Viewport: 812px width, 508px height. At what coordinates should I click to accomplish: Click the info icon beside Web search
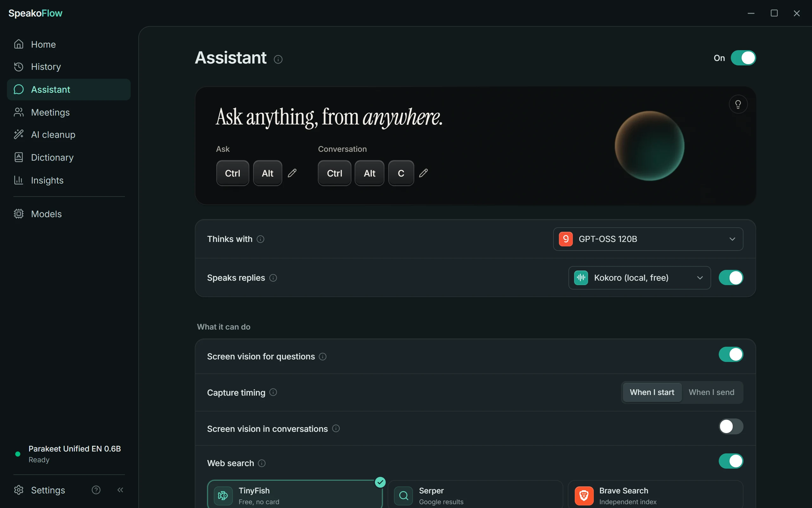click(x=262, y=463)
